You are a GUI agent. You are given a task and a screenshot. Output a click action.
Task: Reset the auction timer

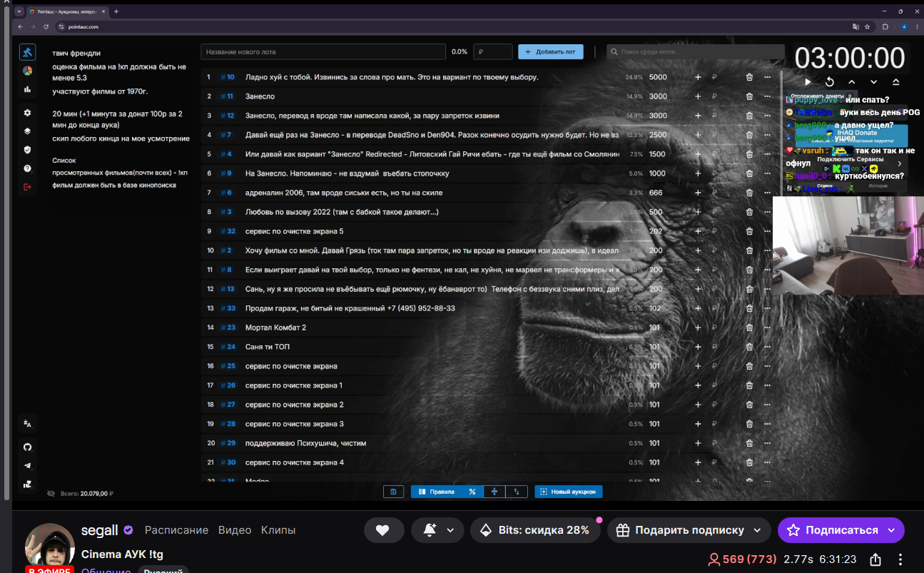pos(830,82)
